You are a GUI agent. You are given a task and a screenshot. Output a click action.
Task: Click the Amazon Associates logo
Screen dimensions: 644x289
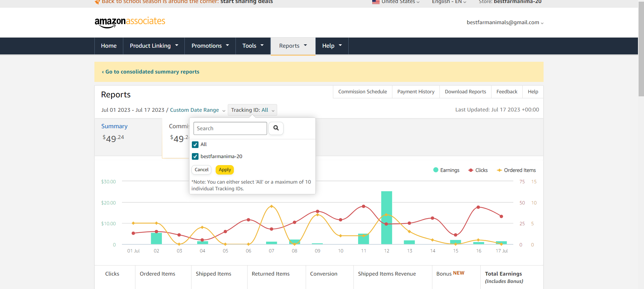[130, 22]
